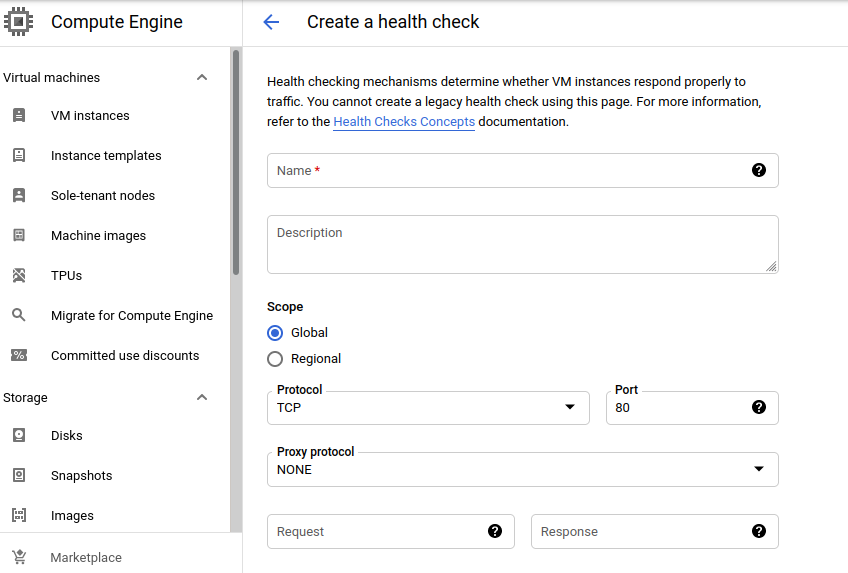
Task: Open Snapshots page
Action: pos(82,476)
